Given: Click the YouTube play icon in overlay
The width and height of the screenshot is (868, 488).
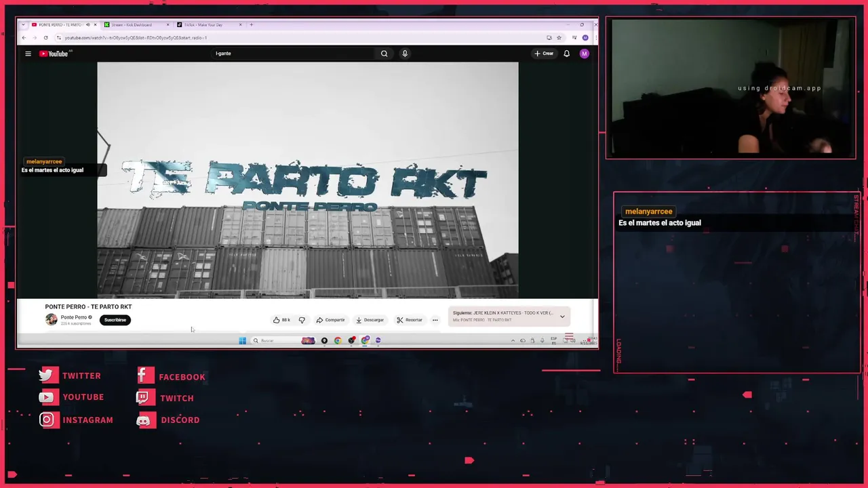Looking at the screenshot, I should click(46, 397).
